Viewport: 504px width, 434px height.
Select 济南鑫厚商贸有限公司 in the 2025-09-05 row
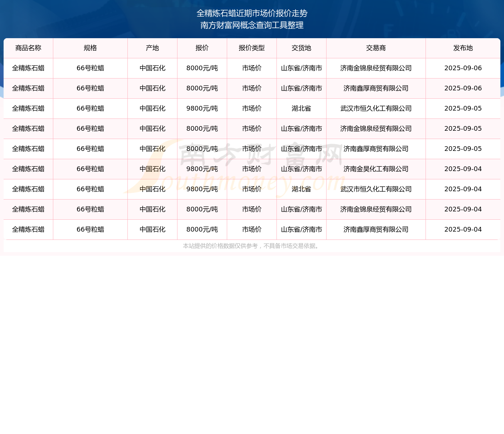[x=376, y=149]
